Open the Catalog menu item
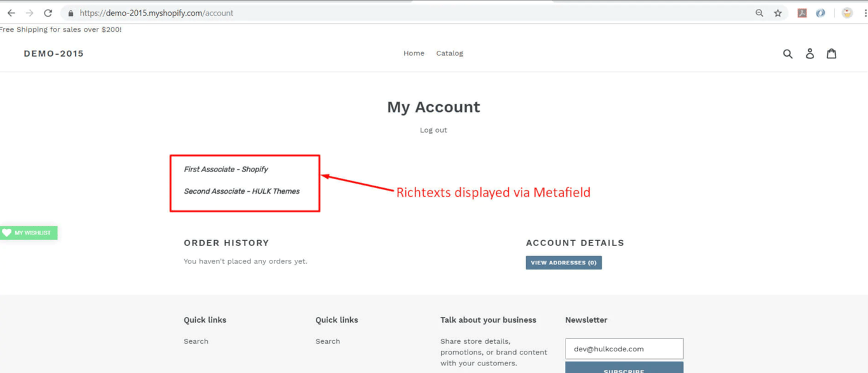868x373 pixels. 449,53
